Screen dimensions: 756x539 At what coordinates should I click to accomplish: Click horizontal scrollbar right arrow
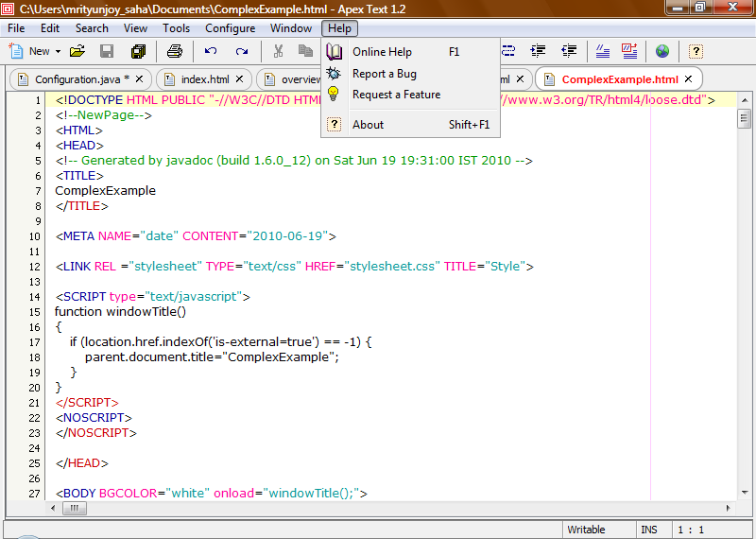point(728,508)
